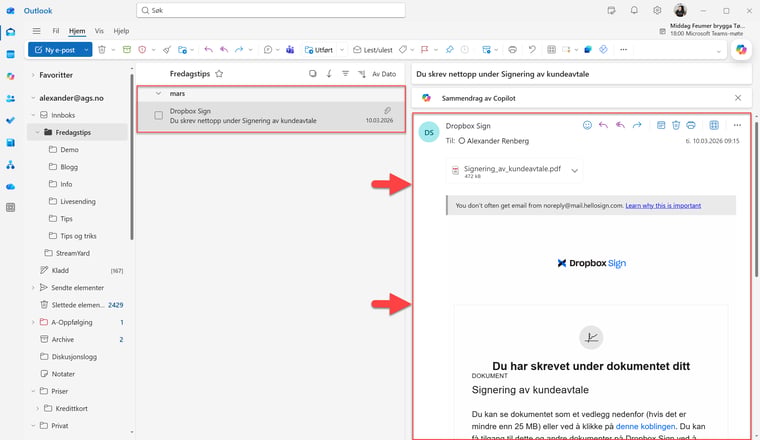Delete message with toolbar trash icon
Viewport: 760px width, 440px height.
click(x=102, y=49)
